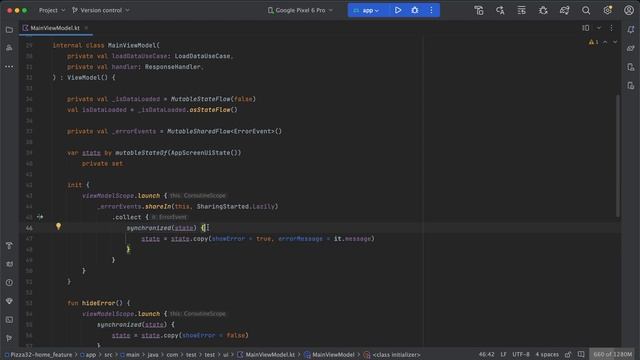
Task: Click the 4 spaces indent setting
Action: 547,354
